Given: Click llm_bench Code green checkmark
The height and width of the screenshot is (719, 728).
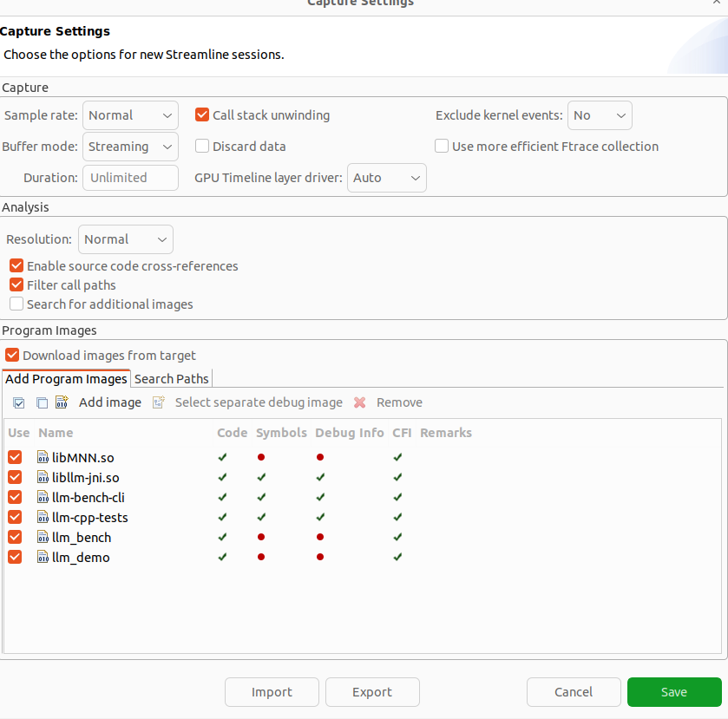Looking at the screenshot, I should tap(222, 537).
